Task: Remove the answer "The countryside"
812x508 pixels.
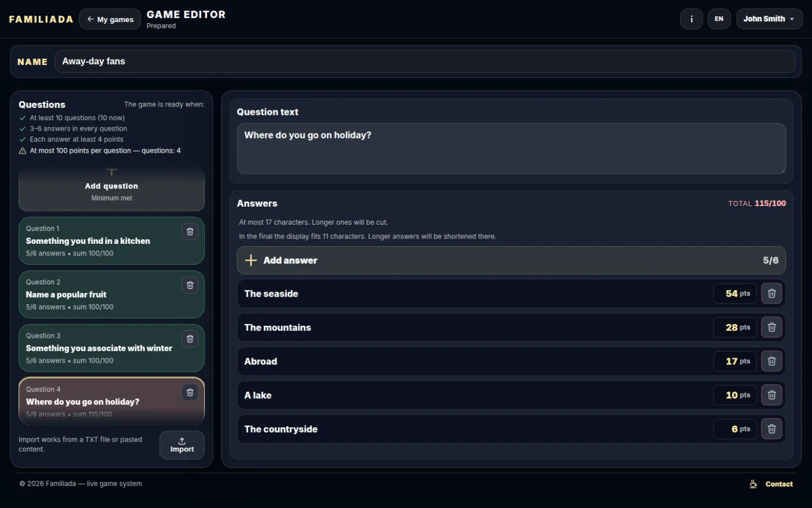Action: coord(771,429)
